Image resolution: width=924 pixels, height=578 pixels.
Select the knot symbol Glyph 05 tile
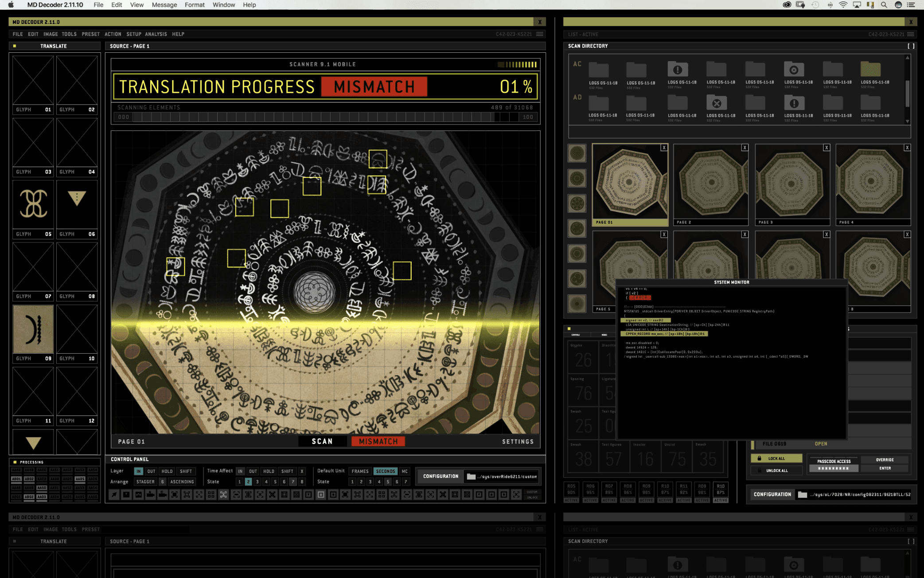[x=33, y=204]
